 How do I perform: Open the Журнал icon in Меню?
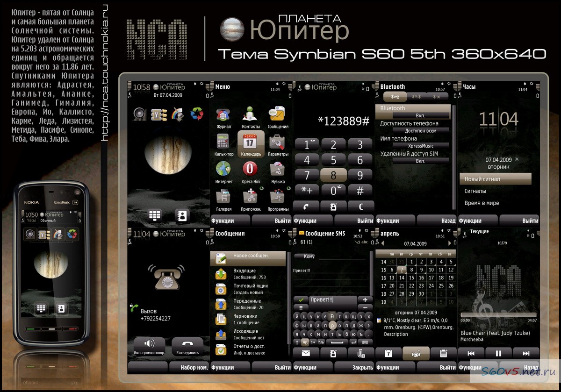pyautogui.click(x=223, y=115)
